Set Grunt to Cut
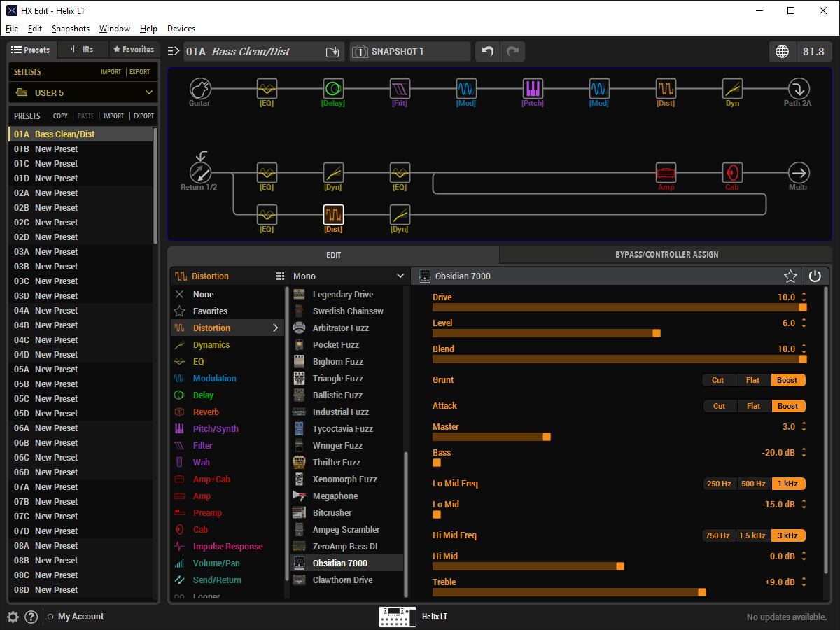Image resolution: width=840 pixels, height=630 pixels. pos(718,380)
